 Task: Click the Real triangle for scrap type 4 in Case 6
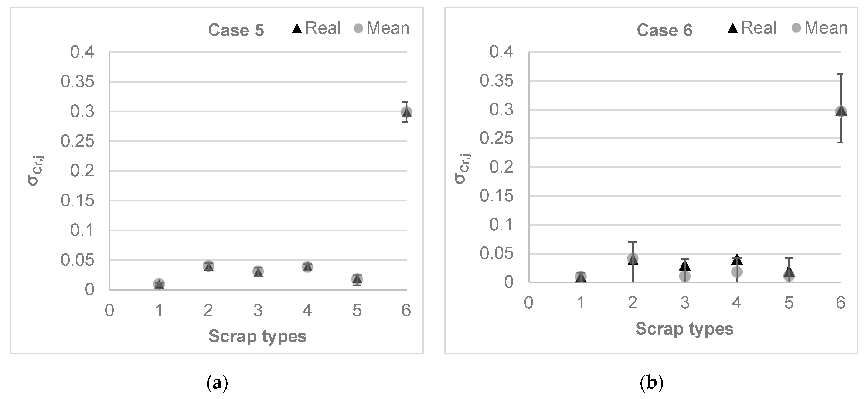point(737,260)
